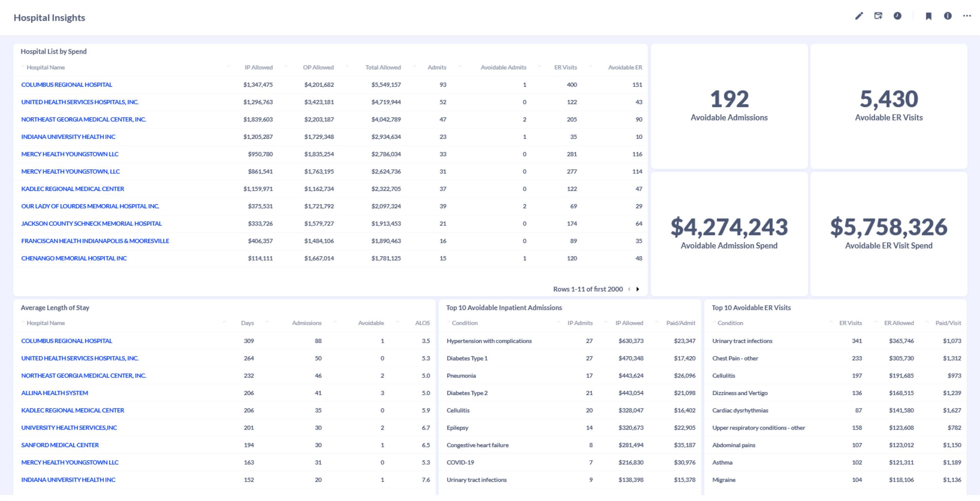Sort Average Length of Stay by ALOS
Screen dimensions: 980x501
422,323
